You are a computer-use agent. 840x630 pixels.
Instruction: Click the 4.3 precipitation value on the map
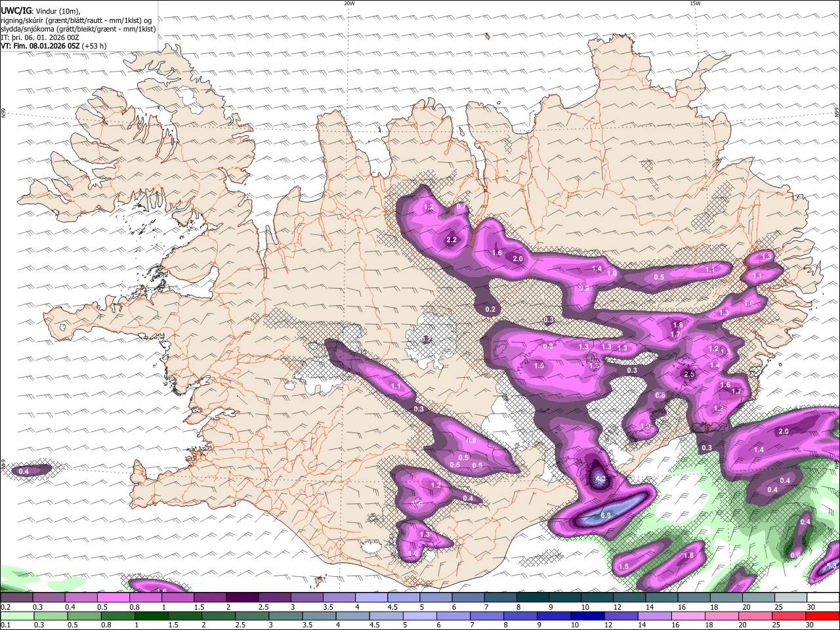[x=600, y=479]
